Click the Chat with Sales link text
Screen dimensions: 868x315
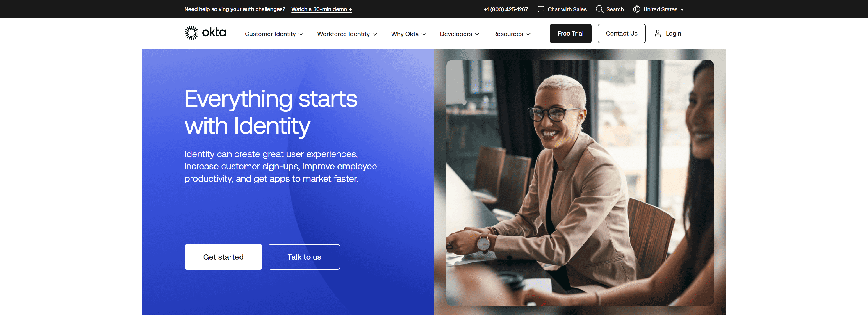pyautogui.click(x=567, y=9)
